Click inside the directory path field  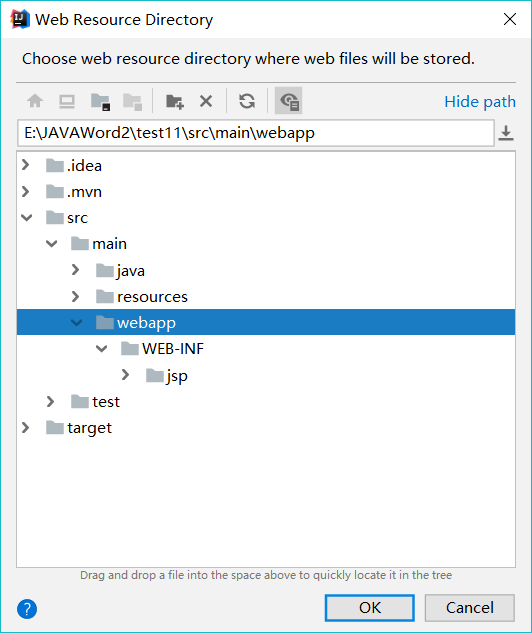click(256, 133)
